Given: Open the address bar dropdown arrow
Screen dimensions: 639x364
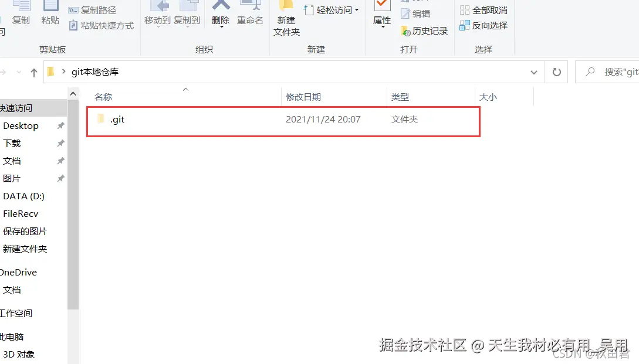Looking at the screenshot, I should (534, 72).
